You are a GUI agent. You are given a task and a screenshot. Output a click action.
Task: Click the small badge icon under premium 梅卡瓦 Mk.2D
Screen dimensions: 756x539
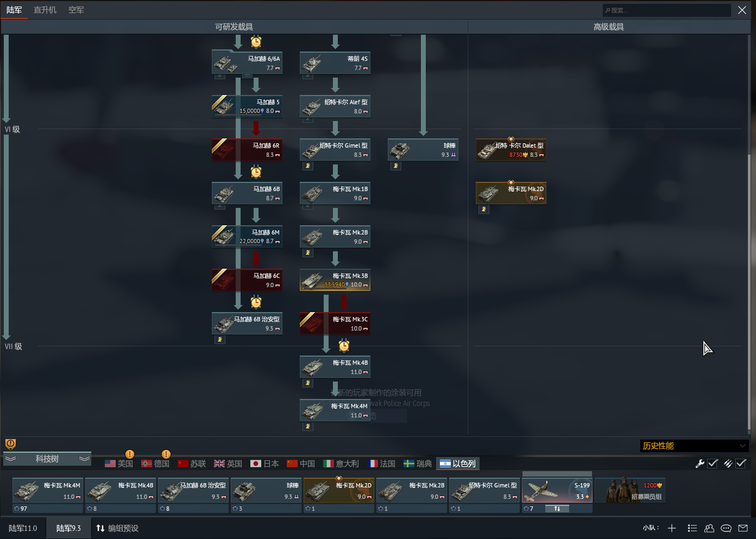click(484, 209)
